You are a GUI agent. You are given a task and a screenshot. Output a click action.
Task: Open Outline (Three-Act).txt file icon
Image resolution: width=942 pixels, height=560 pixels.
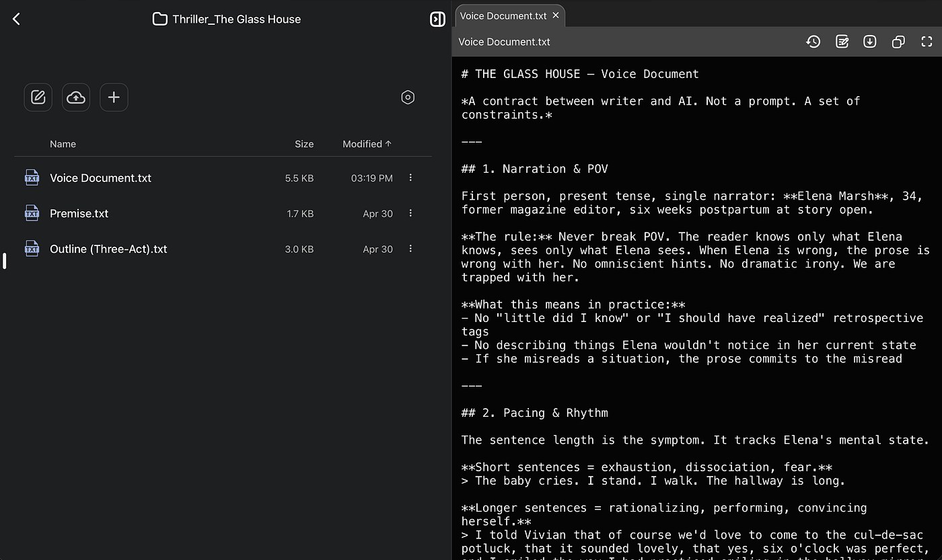pyautogui.click(x=32, y=249)
